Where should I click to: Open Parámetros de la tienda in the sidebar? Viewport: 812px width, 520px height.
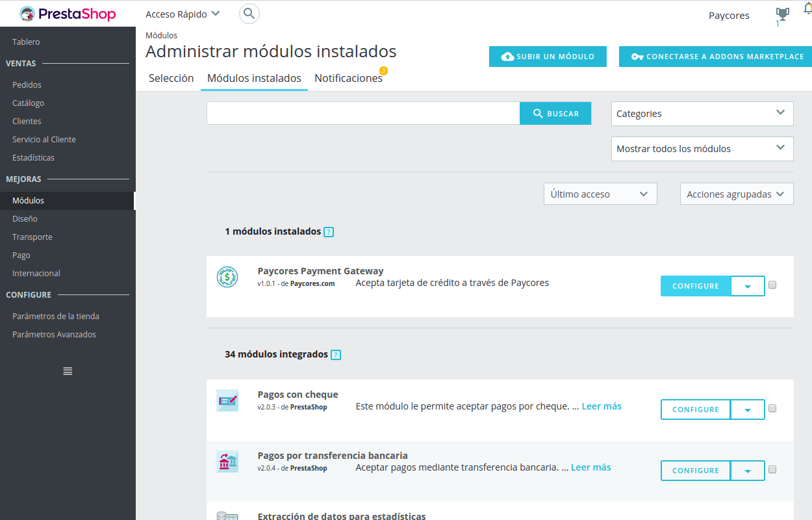pos(56,316)
